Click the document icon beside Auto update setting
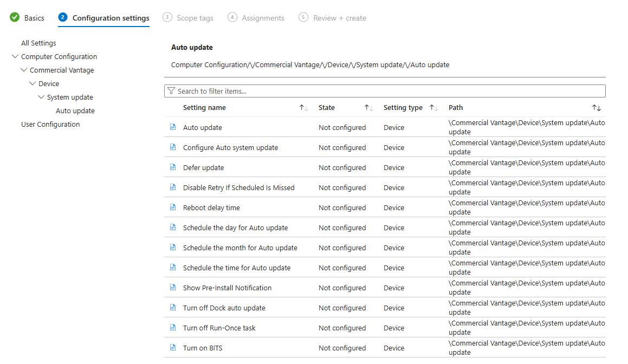 [x=173, y=127]
